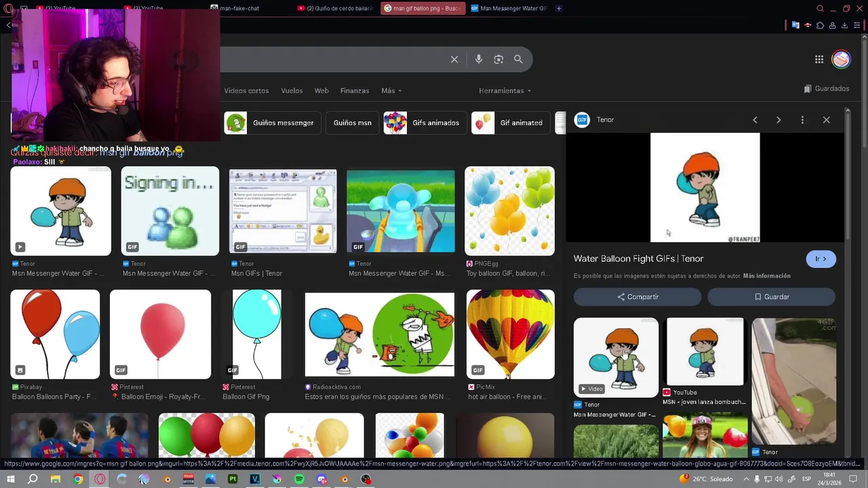Select the Guiños msn suggestion chip
Viewport: 868px width, 488px height.
(x=352, y=123)
